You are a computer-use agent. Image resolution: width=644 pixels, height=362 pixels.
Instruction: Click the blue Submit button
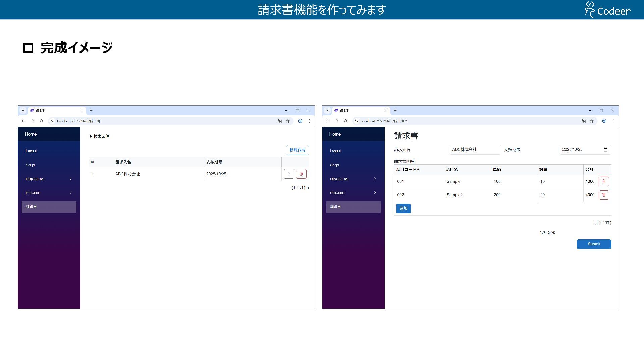point(594,244)
